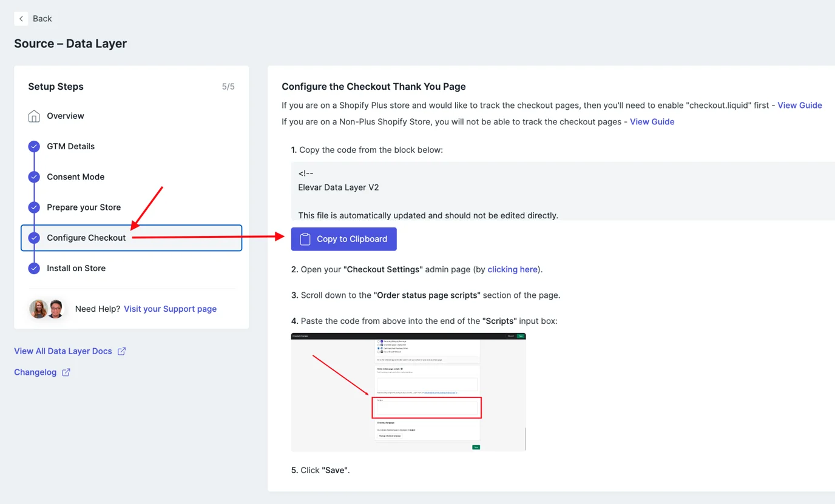Click 'Configure the Checkout Thank You Page' heading
Screen dimensions: 835x504
pyautogui.click(x=374, y=87)
